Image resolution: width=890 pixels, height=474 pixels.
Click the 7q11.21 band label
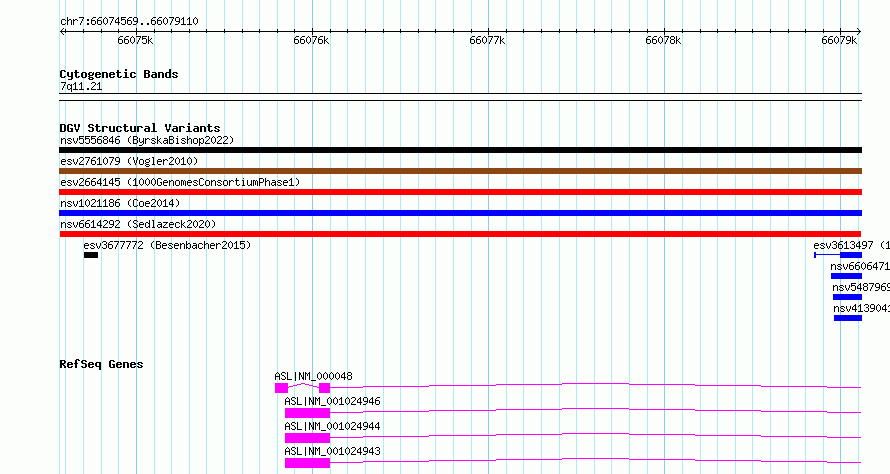pyautogui.click(x=81, y=86)
